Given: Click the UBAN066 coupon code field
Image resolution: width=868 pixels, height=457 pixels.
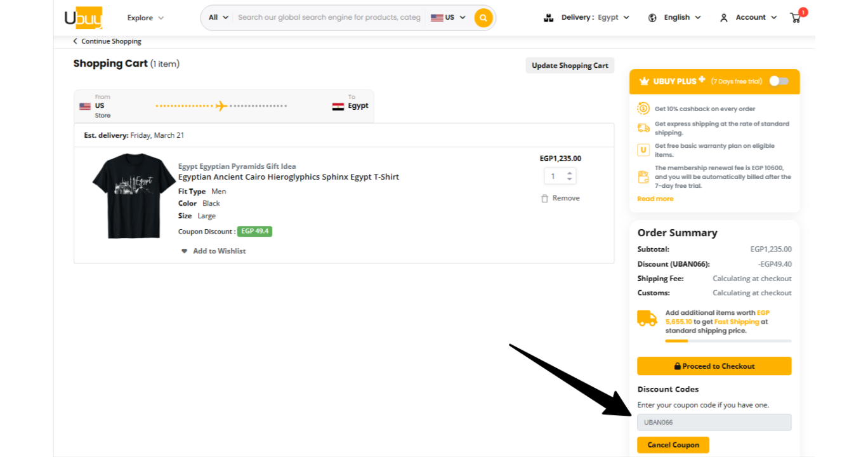Looking at the screenshot, I should pos(714,423).
